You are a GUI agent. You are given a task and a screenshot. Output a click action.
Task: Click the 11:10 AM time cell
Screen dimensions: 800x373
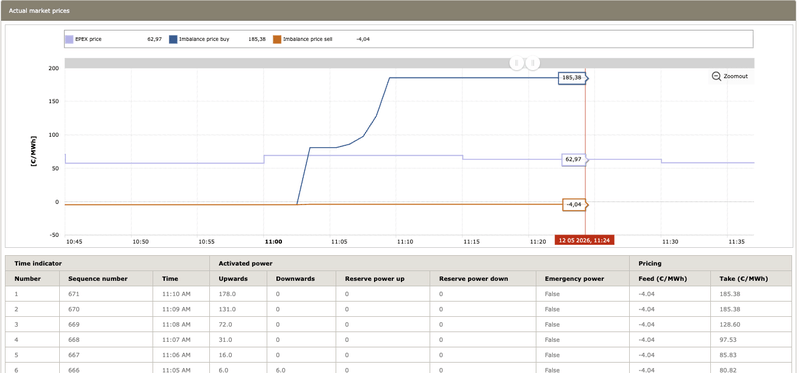click(181, 294)
